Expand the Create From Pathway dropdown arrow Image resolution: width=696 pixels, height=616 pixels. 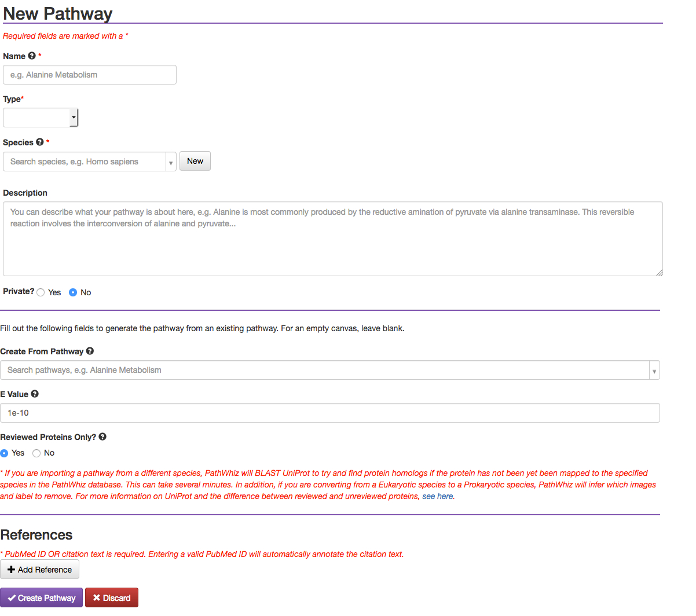tap(654, 371)
